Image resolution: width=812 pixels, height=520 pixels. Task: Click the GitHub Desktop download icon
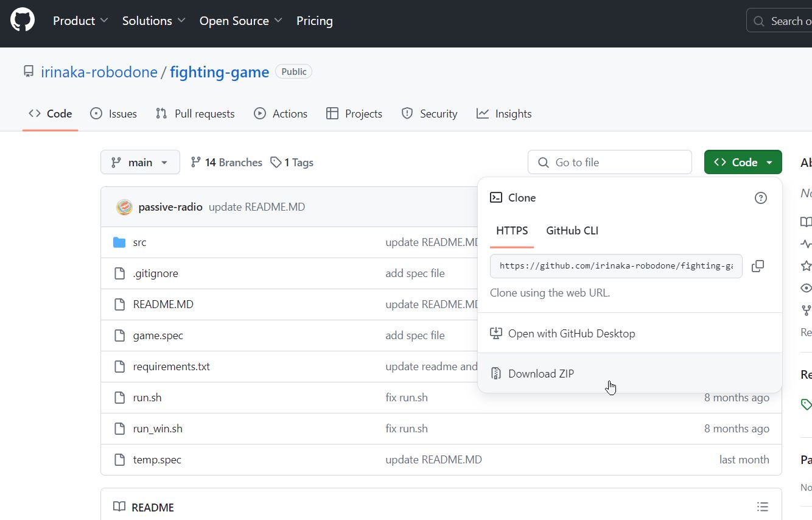[496, 334]
